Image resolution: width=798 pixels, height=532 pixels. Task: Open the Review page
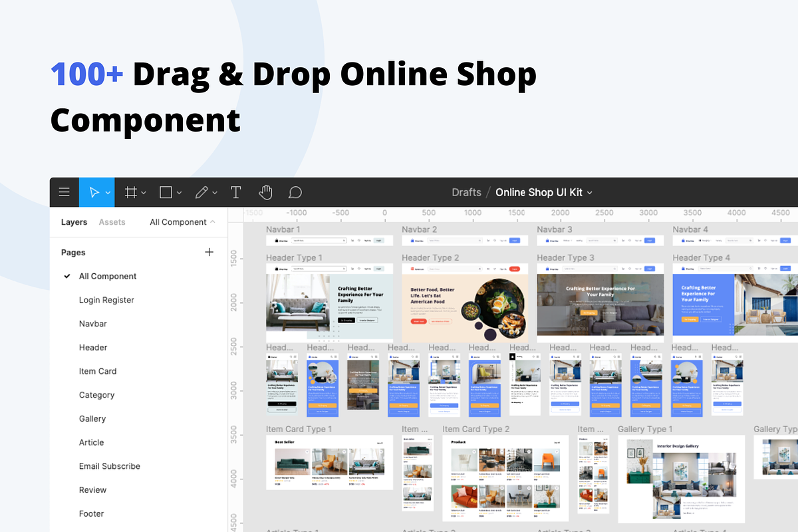click(x=92, y=490)
